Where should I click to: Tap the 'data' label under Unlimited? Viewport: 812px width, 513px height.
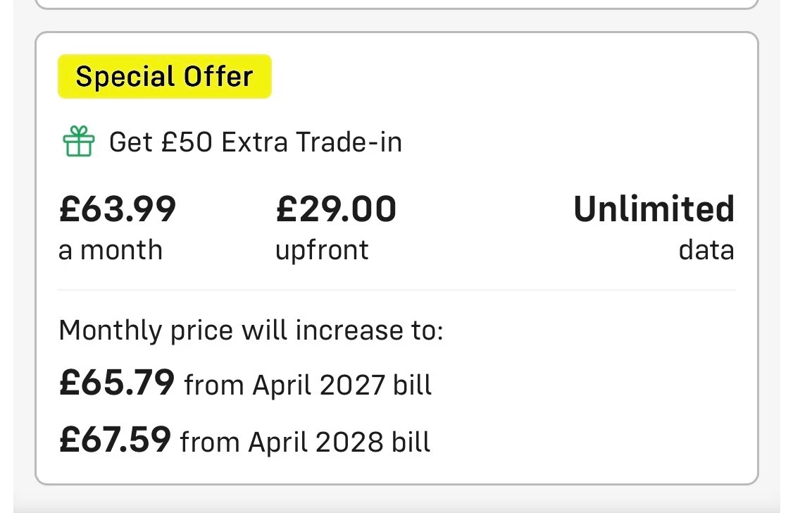(706, 249)
